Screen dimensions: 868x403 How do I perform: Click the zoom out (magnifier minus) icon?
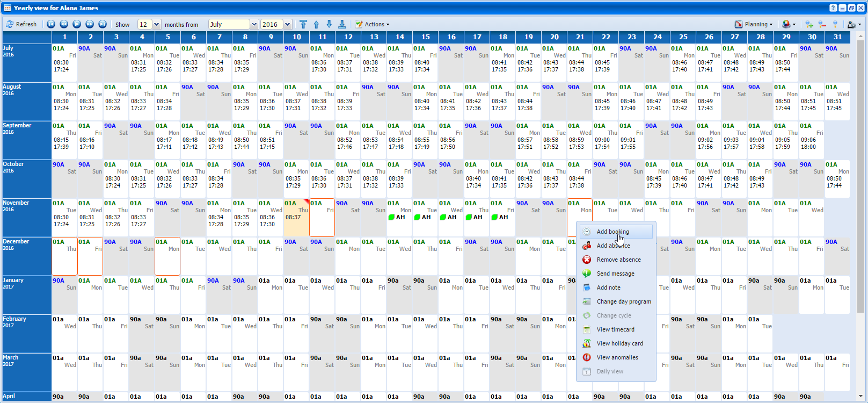[x=822, y=24]
